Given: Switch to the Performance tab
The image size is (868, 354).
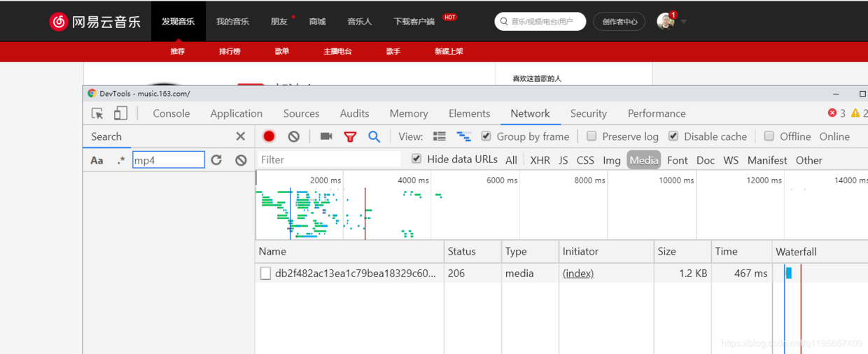Looking at the screenshot, I should [657, 113].
